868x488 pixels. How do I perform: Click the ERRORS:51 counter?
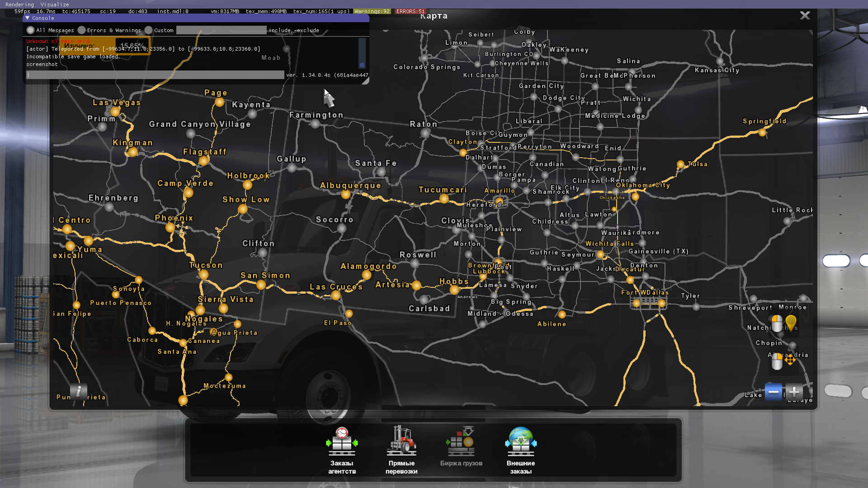coord(410,11)
